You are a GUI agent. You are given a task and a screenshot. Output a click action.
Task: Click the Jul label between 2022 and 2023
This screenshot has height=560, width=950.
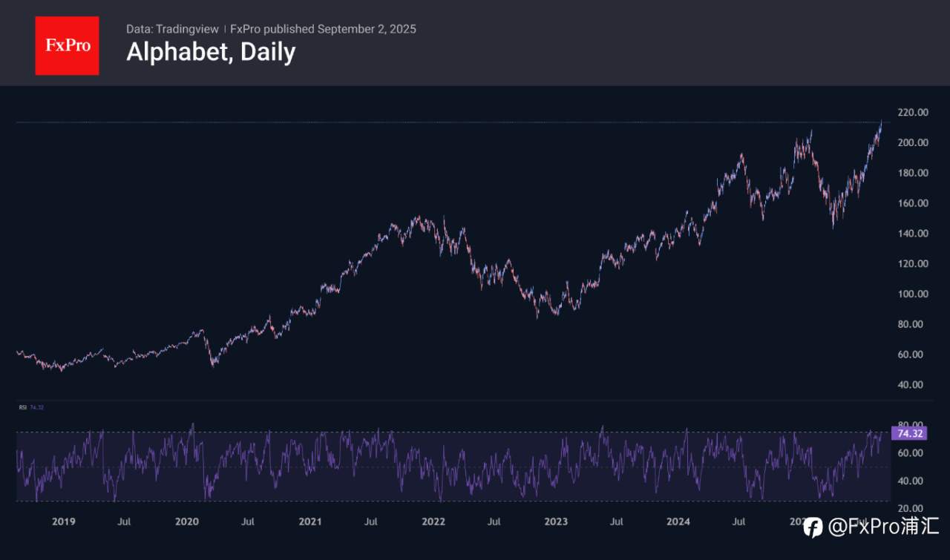[494, 522]
